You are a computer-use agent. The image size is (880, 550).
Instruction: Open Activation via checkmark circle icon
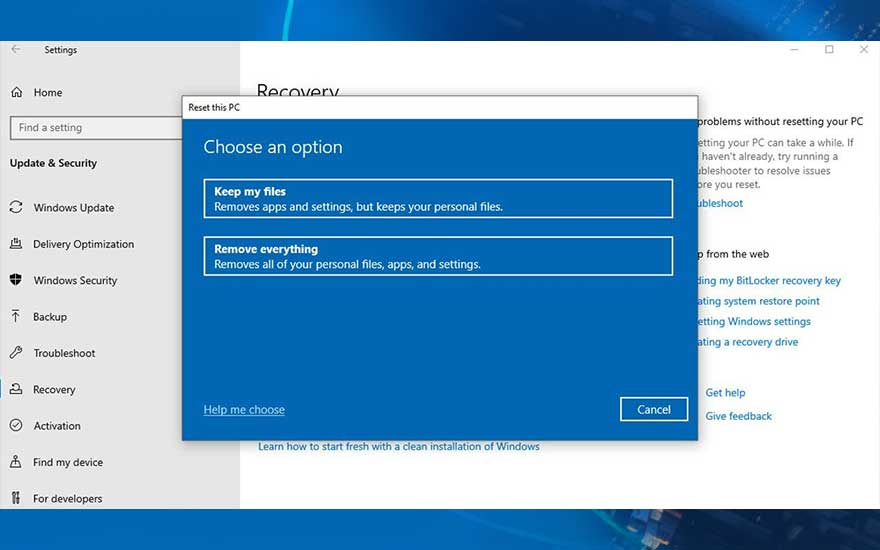(x=16, y=426)
